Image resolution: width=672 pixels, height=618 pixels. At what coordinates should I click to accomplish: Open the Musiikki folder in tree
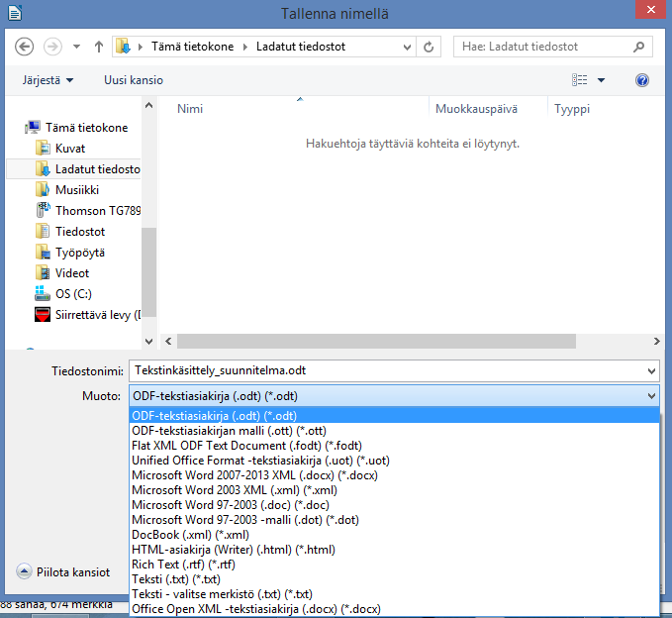(67, 190)
